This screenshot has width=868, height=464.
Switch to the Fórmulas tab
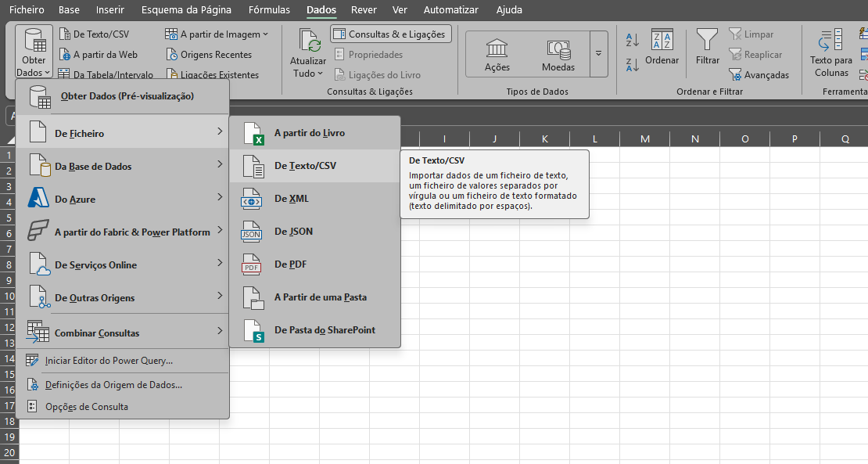[x=269, y=9]
